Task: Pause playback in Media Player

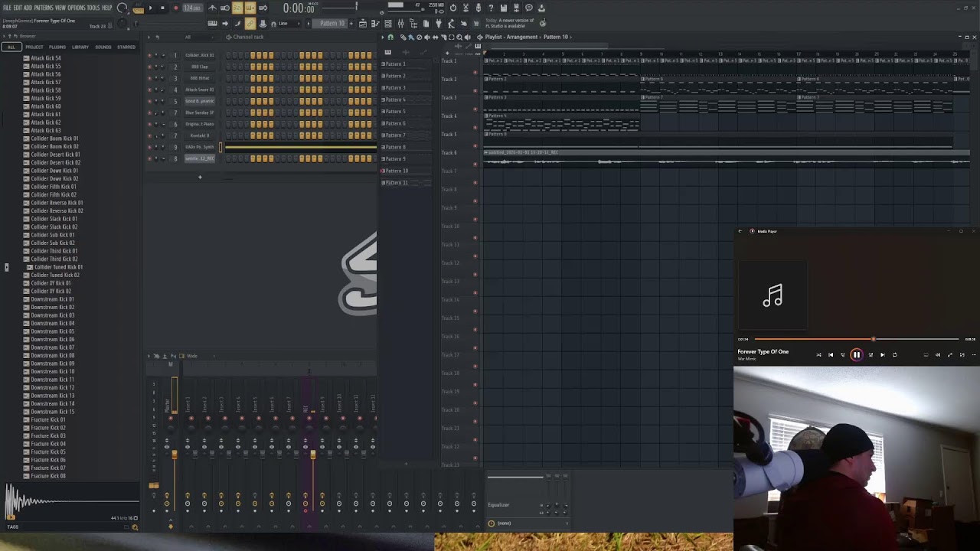Action: [857, 354]
